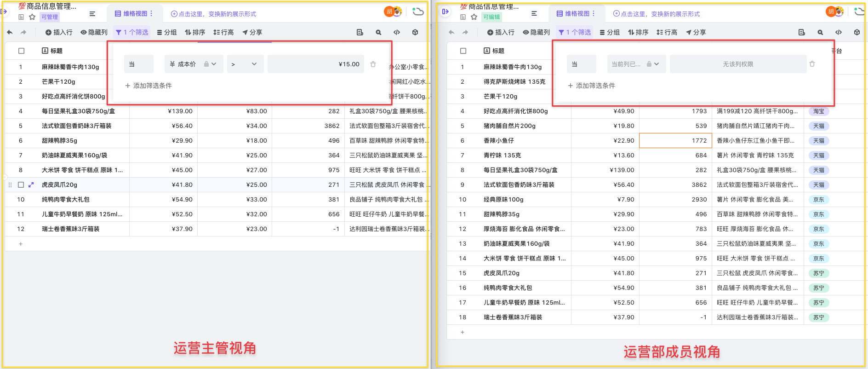Open the widget cube icon in the 可编辑 view

[857, 33]
